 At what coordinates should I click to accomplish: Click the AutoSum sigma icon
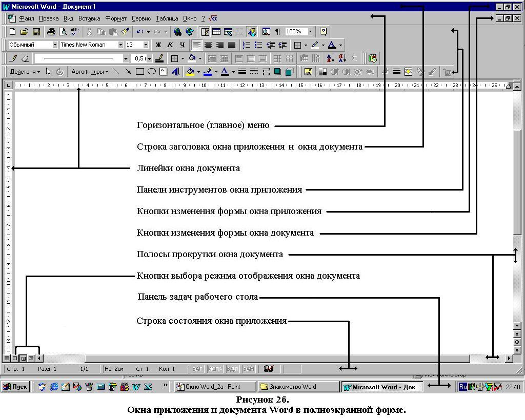click(x=354, y=58)
